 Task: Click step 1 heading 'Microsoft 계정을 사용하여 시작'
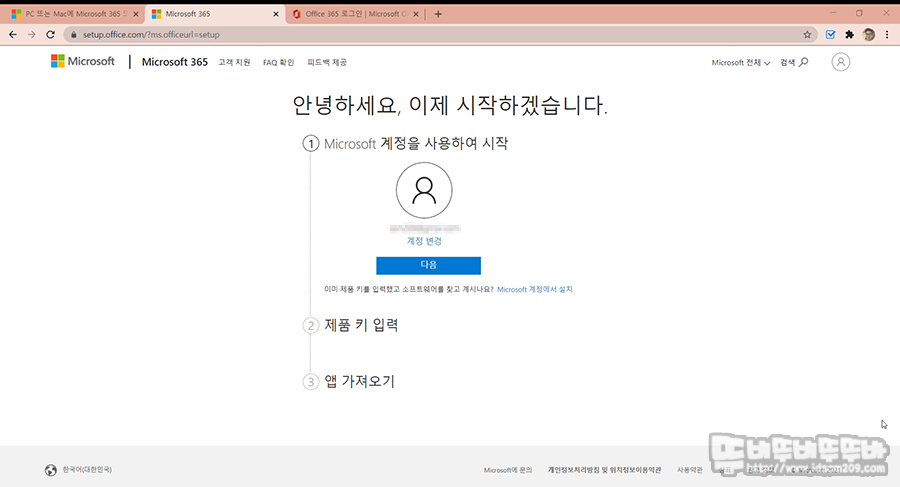[416, 144]
